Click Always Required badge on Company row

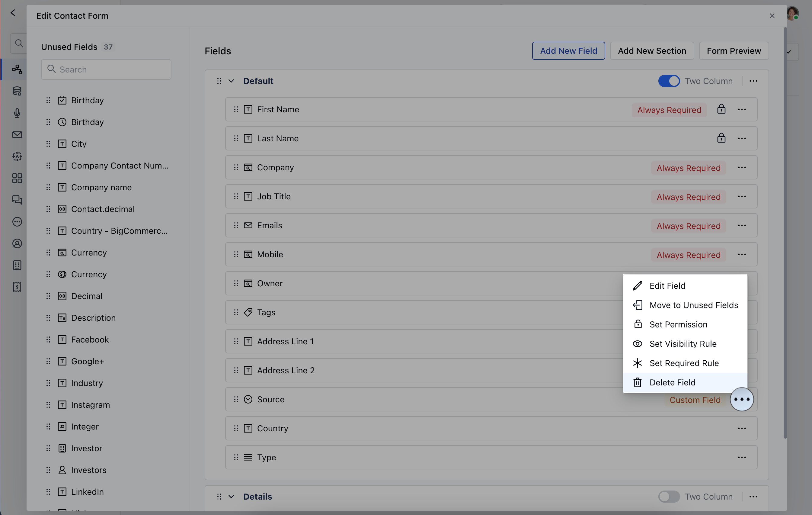coord(688,168)
